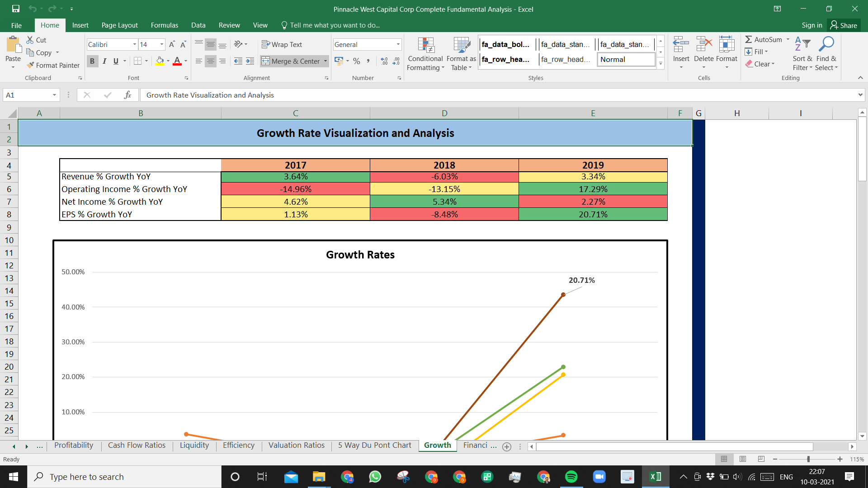The height and width of the screenshot is (488, 868).
Task: Apply Percent Style number format
Action: (x=357, y=61)
